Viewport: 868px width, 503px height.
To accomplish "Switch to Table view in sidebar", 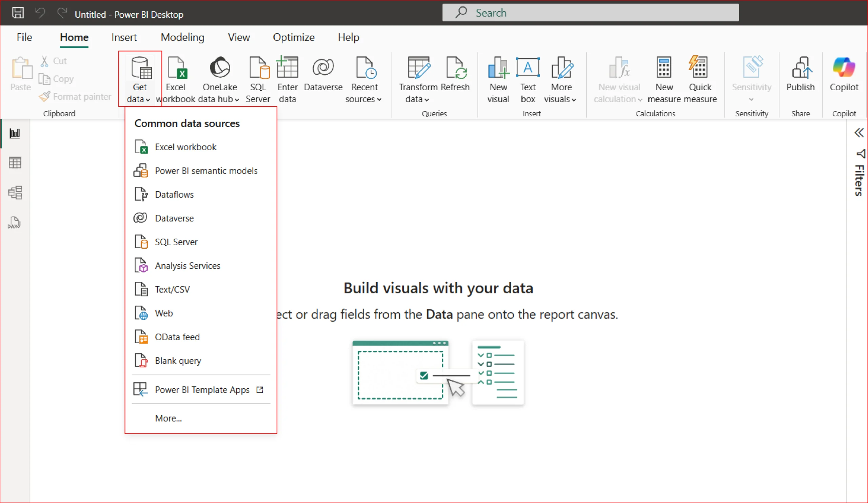I will [x=15, y=162].
